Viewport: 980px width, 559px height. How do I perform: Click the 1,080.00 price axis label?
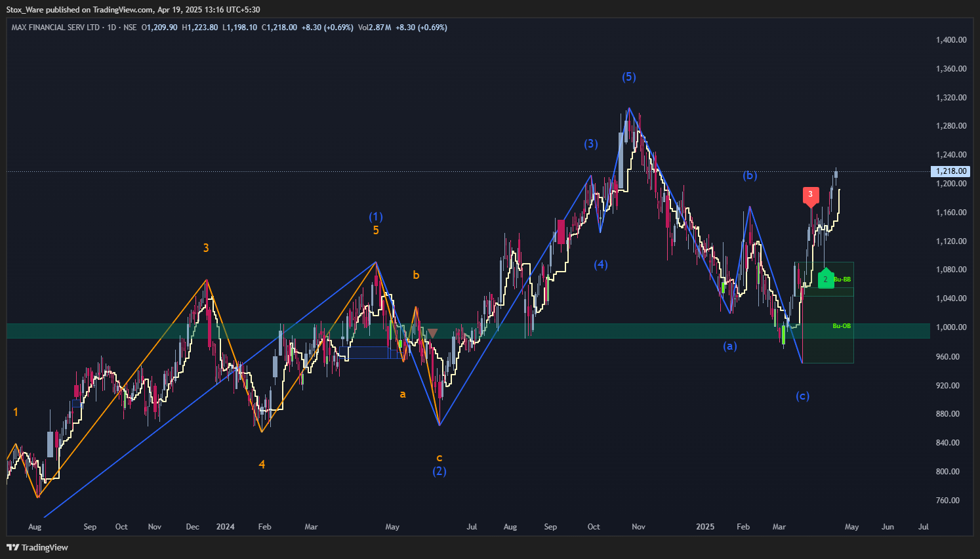coord(951,270)
